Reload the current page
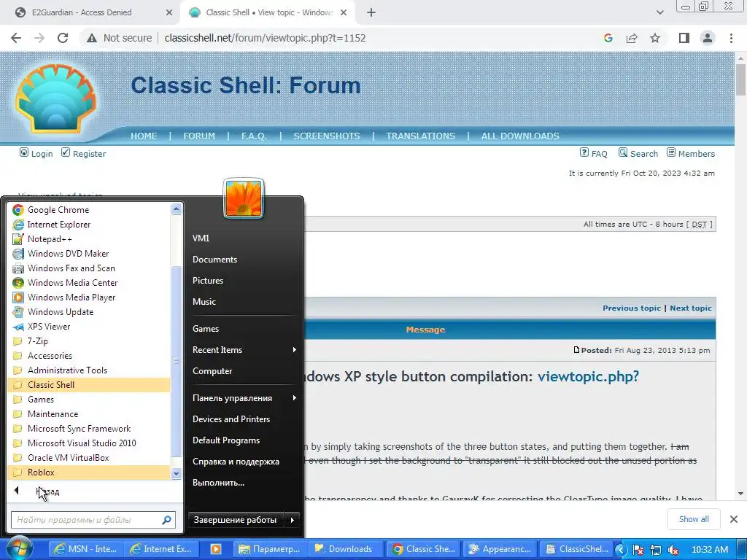The height and width of the screenshot is (560, 747). (63, 38)
